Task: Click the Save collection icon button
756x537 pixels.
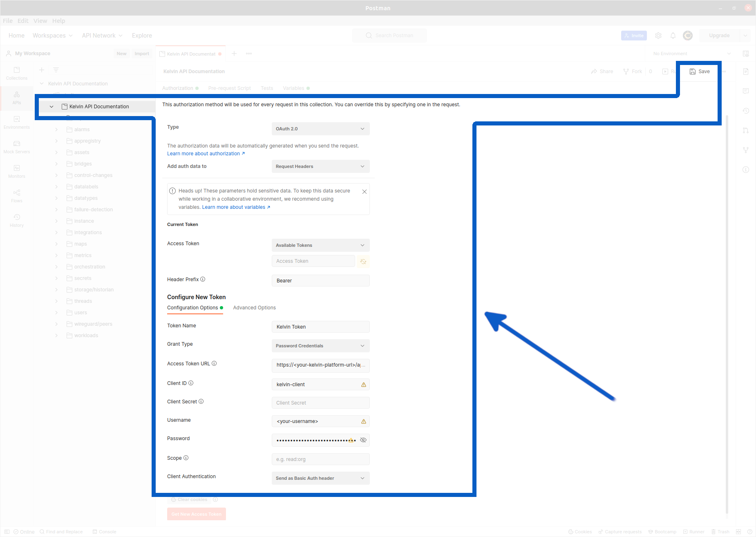Action: coord(699,72)
